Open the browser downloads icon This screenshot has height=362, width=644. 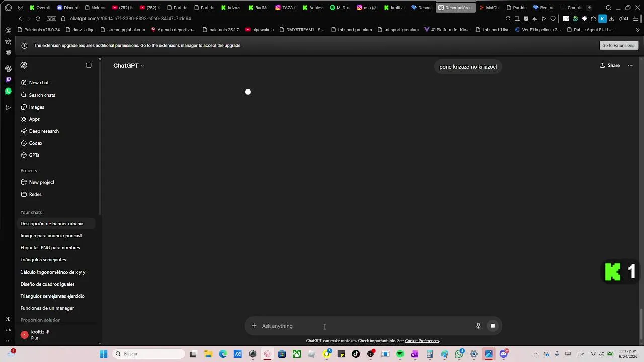pyautogui.click(x=611, y=19)
